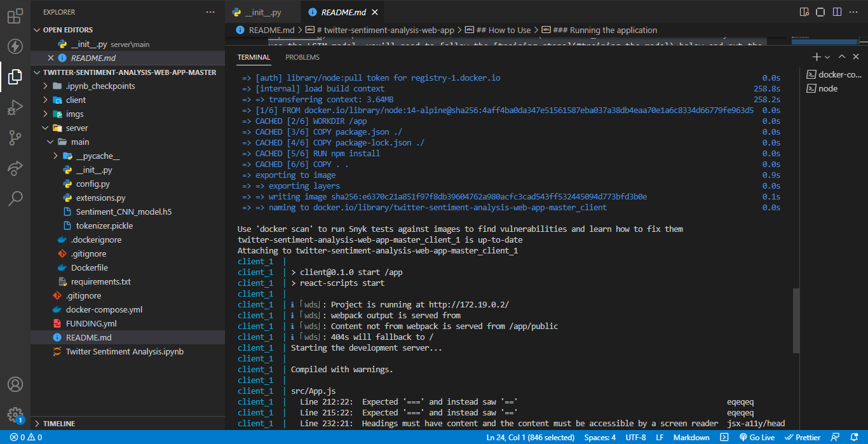868x444 pixels.
Task: Expand the __pycache__ folder
Action: coord(127,156)
